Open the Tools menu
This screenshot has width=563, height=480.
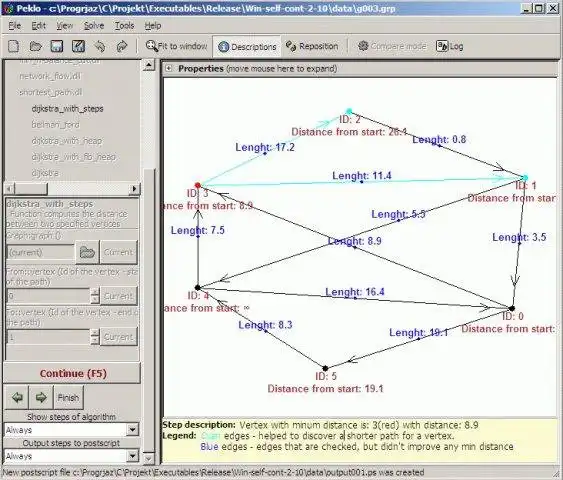coord(124,26)
